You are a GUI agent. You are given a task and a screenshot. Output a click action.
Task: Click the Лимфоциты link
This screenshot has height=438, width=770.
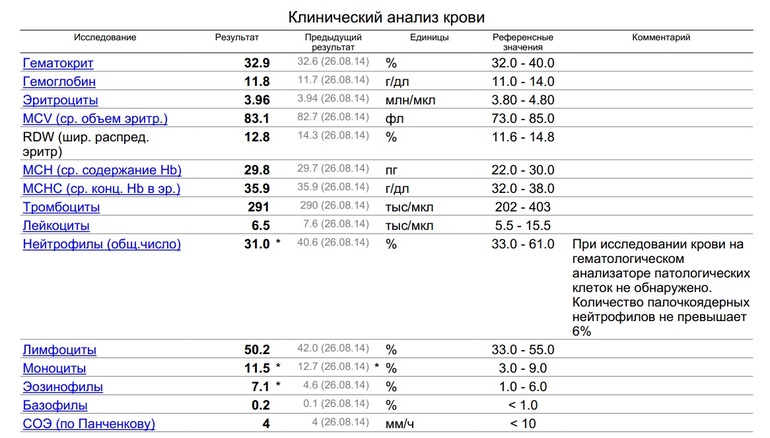click(60, 350)
